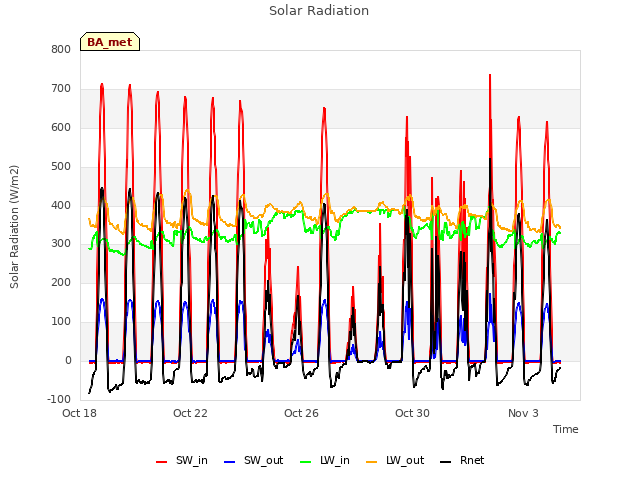The width and height of the screenshot is (640, 480).
Task: Click the 700 y-axis tick label
Action: pyautogui.click(x=61, y=89)
